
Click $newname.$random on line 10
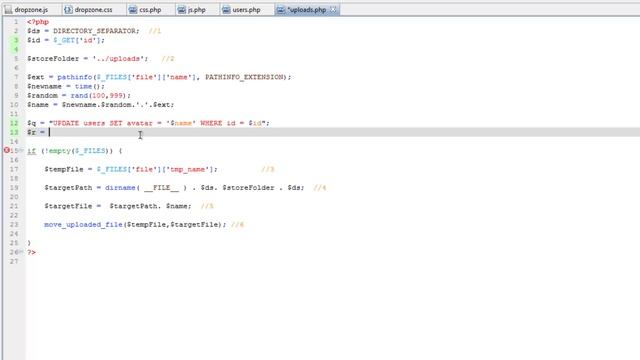(x=97, y=104)
